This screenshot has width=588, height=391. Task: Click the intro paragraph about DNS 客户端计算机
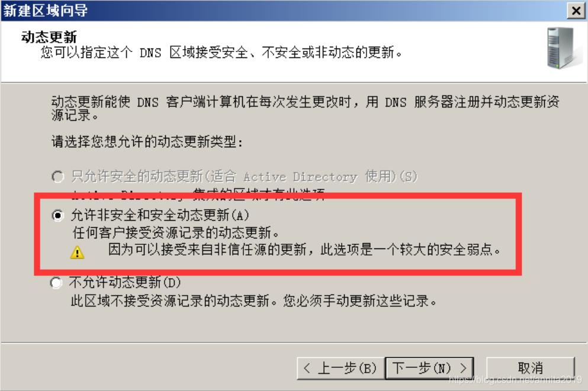[305, 108]
